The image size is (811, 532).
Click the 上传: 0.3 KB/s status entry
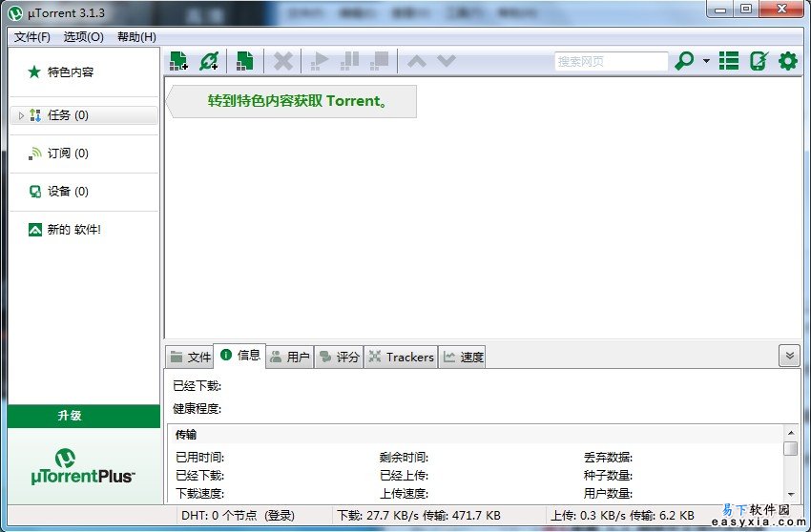pyautogui.click(x=622, y=516)
